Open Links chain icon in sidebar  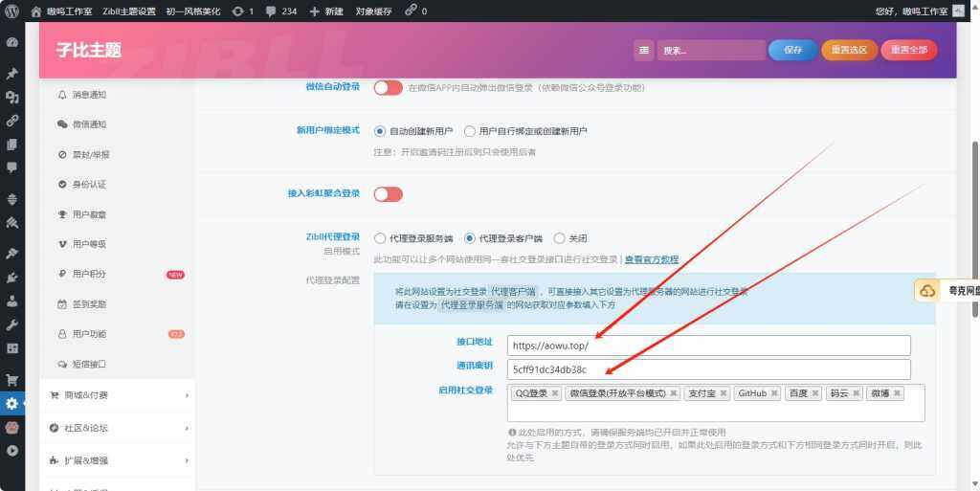(x=11, y=121)
